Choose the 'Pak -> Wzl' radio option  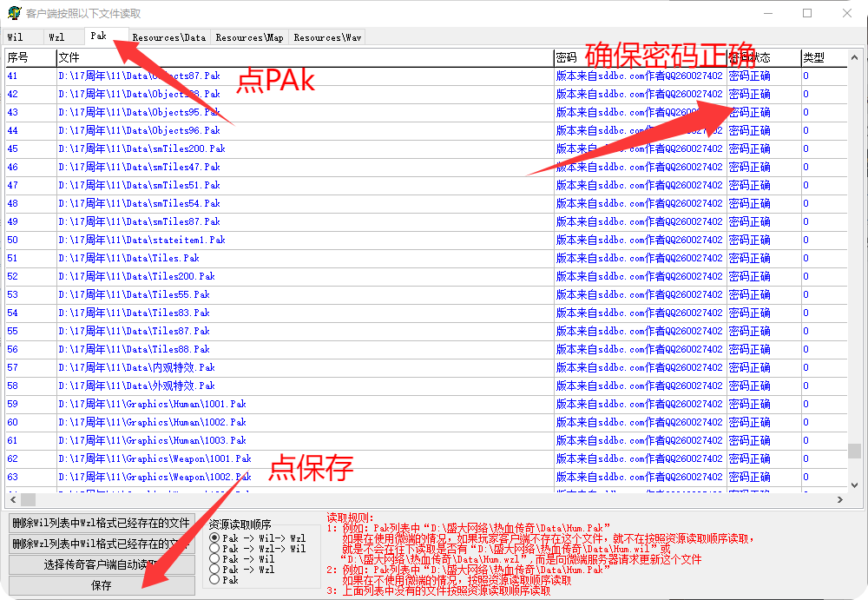214,570
